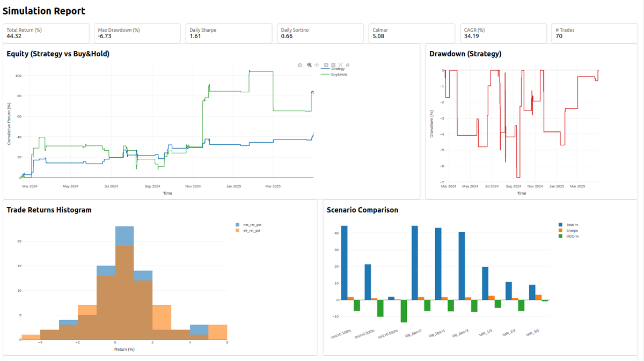Click the 'Total Return (%)' card label
The height and width of the screenshot is (361, 644).
pyautogui.click(x=24, y=30)
